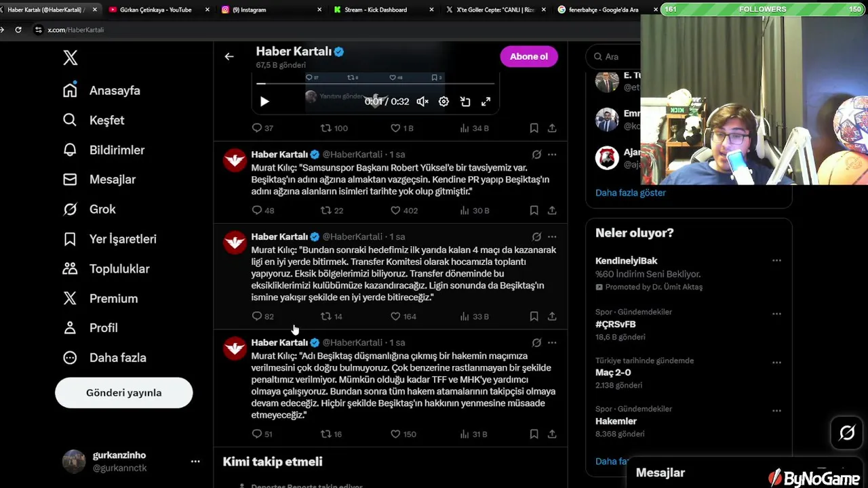The image size is (868, 488).
Task: Repost the post with 16 reposts
Action: (x=332, y=434)
